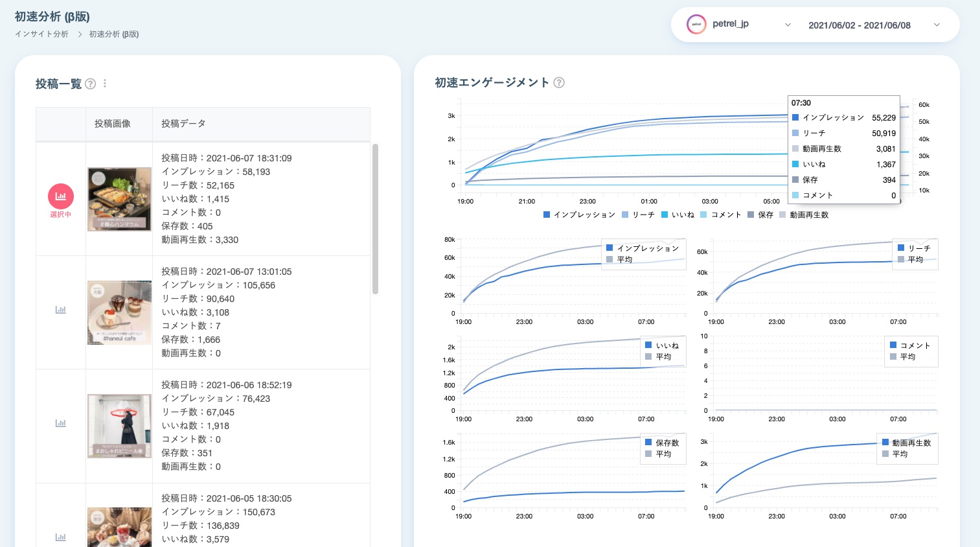Click the 初速分析 (β版) page title
980x547 pixels.
point(52,17)
